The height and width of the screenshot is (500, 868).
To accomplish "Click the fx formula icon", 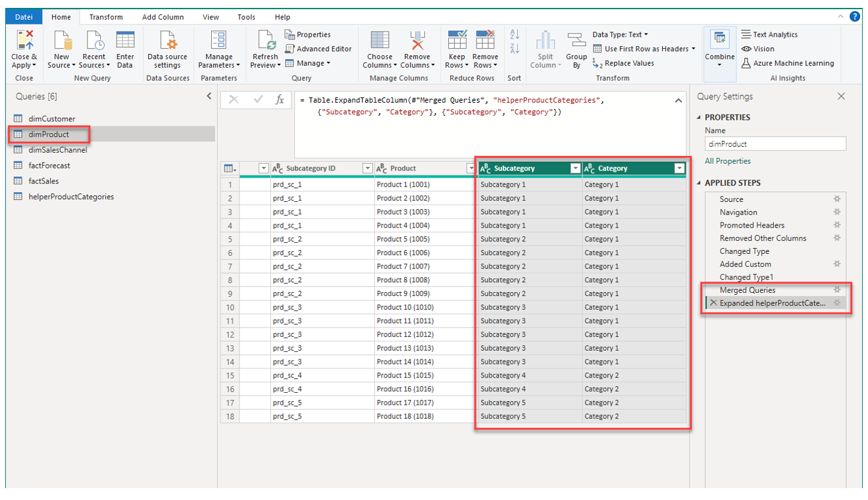I will (280, 99).
